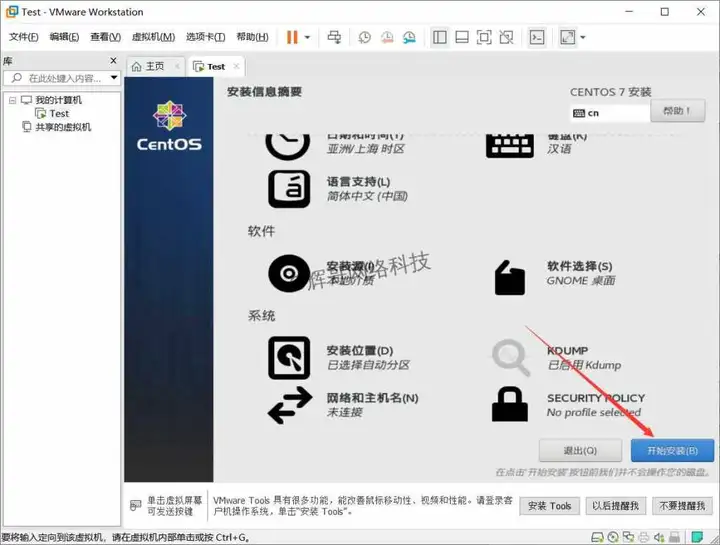This screenshot has width=720, height=545.
Task: Take a snapshot with the clock icon
Action: (x=365, y=37)
